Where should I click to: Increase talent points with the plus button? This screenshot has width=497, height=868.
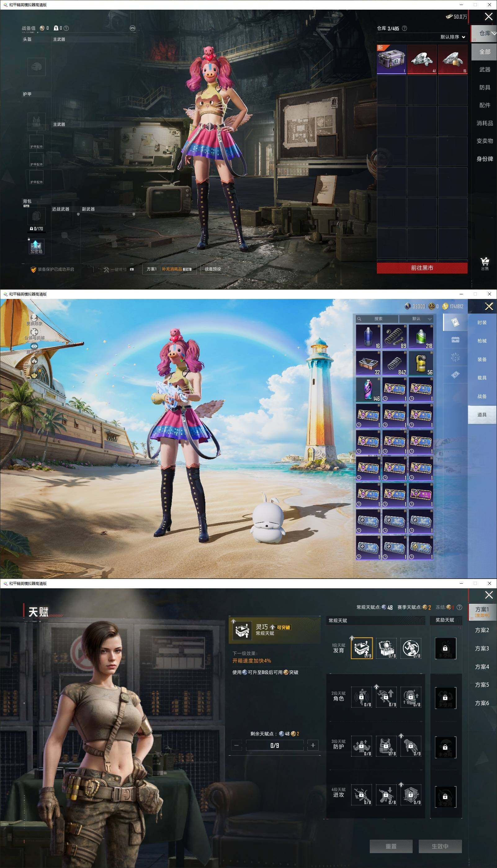pyautogui.click(x=313, y=745)
